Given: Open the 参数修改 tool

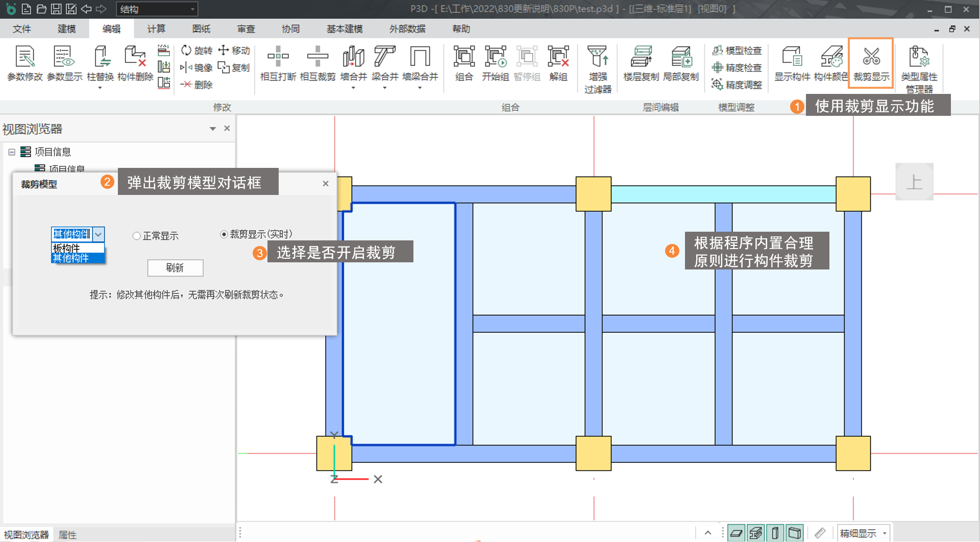Looking at the screenshot, I should click(x=25, y=63).
